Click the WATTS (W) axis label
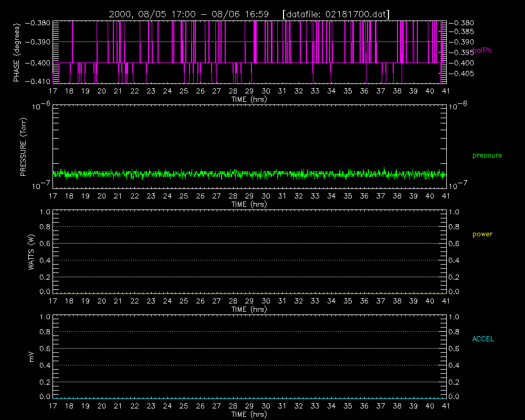Screen dimensions: 525x420 coord(31,252)
